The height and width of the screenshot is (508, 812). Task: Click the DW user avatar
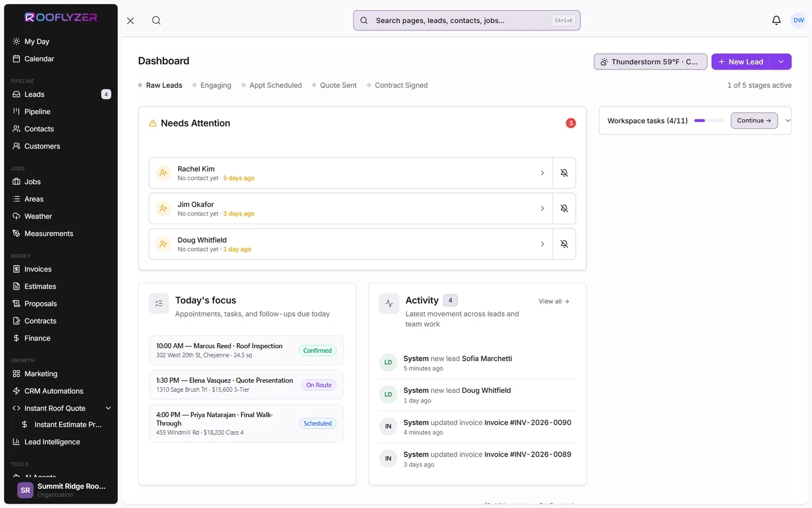click(798, 20)
